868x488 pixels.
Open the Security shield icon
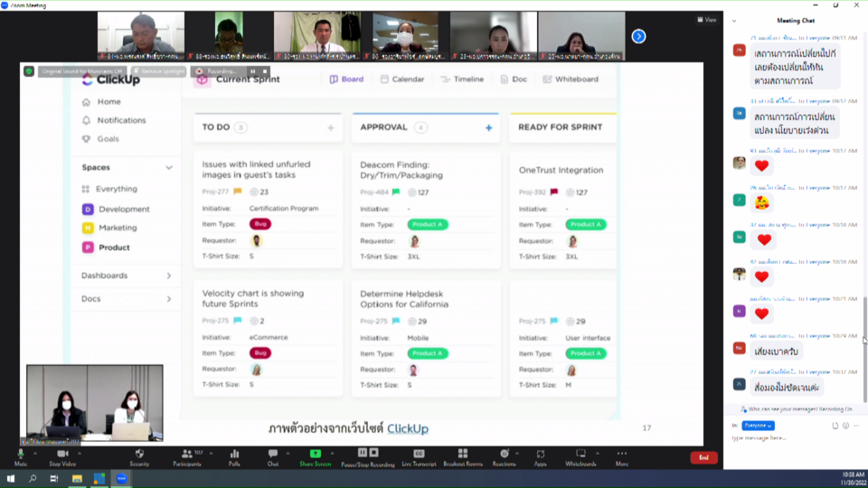click(x=139, y=455)
